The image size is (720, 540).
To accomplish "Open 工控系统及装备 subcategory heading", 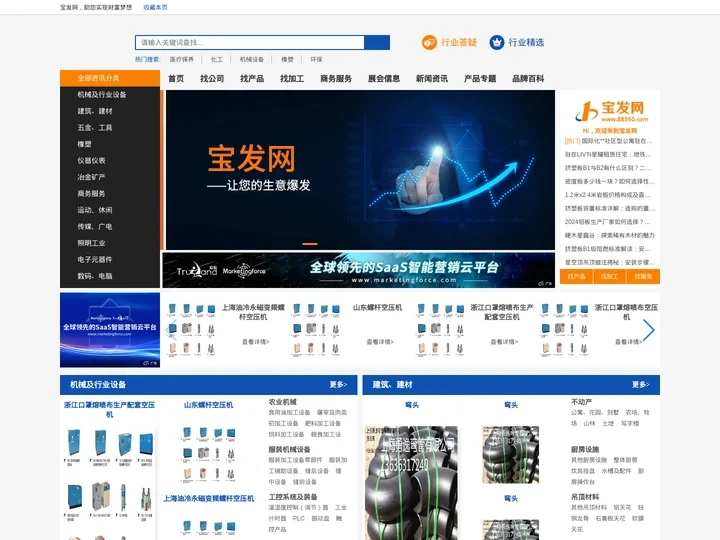I will pyautogui.click(x=293, y=497).
